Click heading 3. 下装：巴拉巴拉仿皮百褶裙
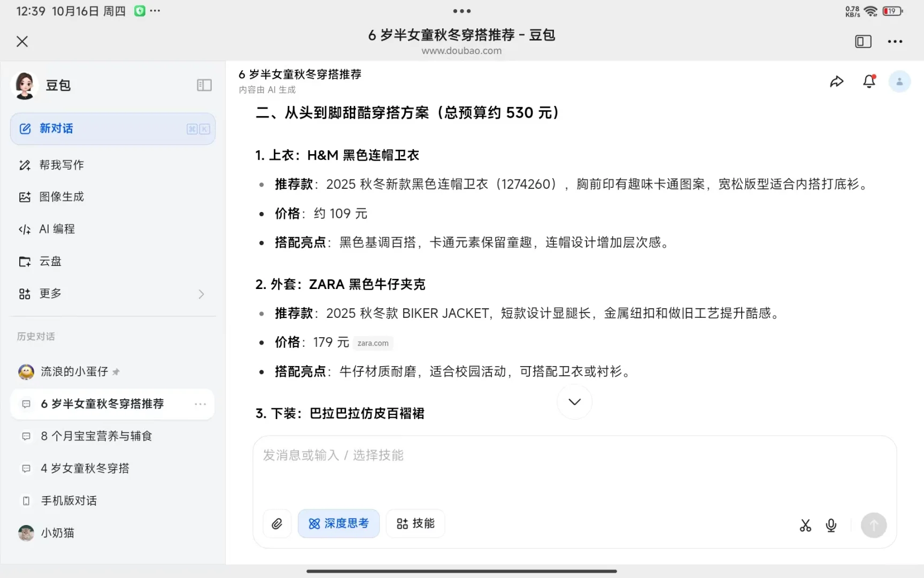Screen dimensions: 924x578 (340, 413)
